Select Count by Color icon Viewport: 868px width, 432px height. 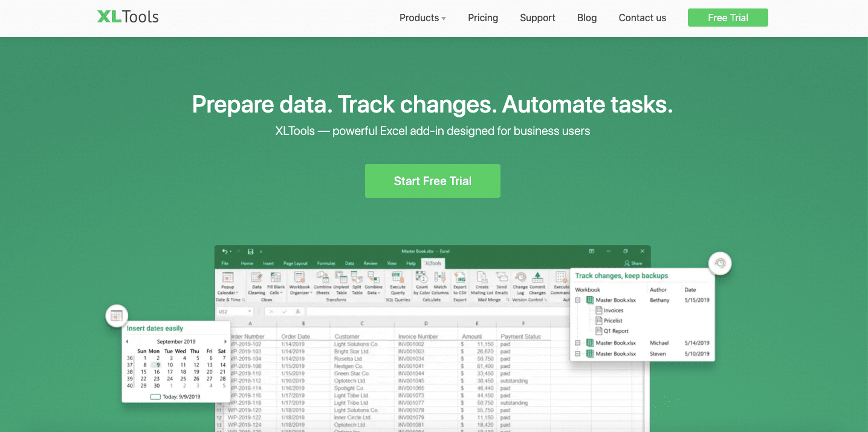click(x=422, y=283)
